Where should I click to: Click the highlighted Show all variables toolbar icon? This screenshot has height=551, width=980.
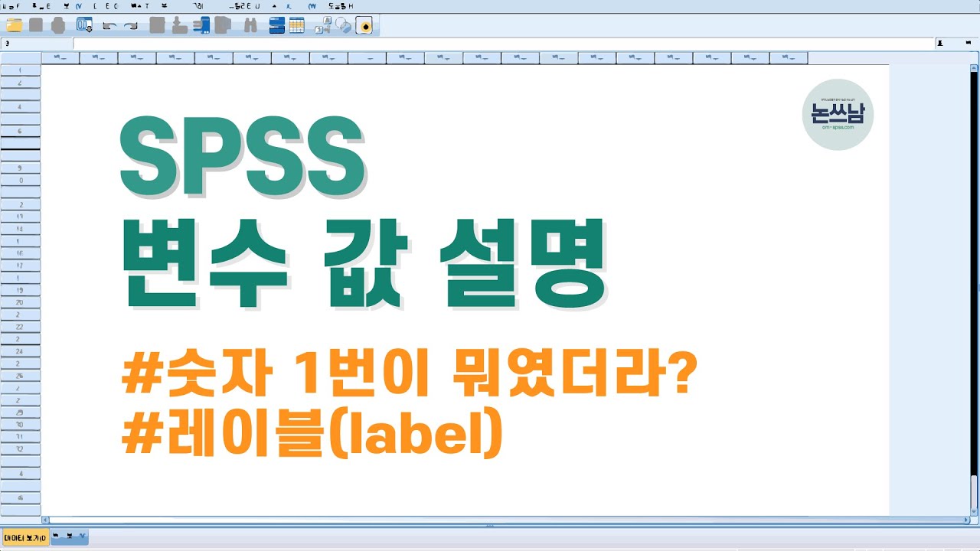coord(364,25)
